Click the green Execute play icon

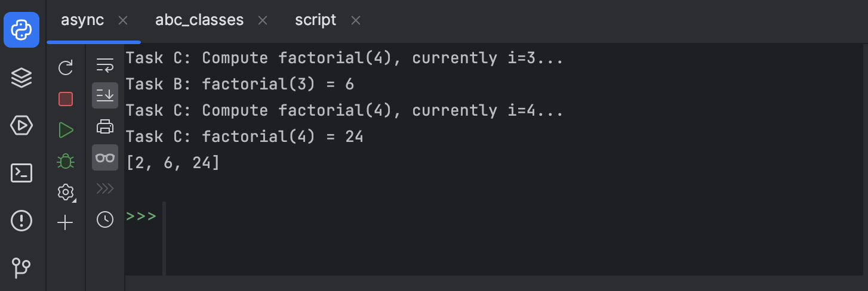(66, 130)
